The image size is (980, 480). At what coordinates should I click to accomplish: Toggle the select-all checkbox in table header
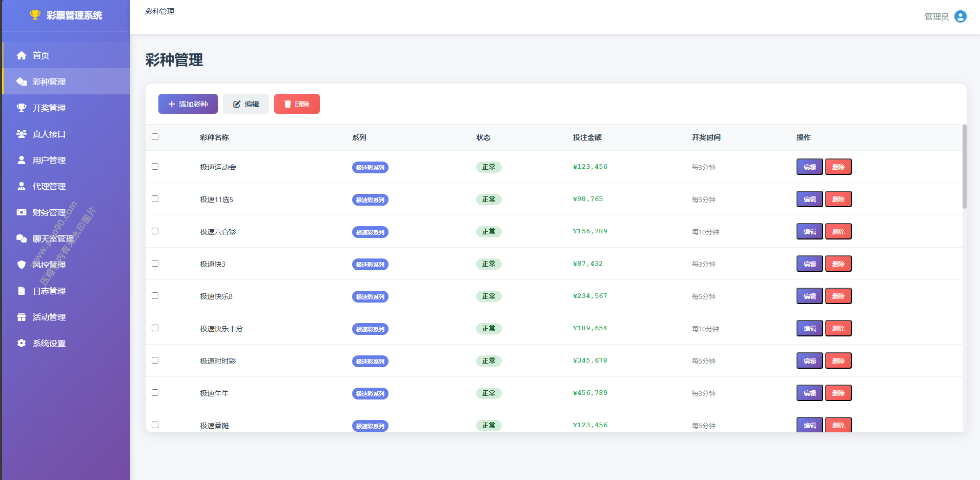[155, 137]
